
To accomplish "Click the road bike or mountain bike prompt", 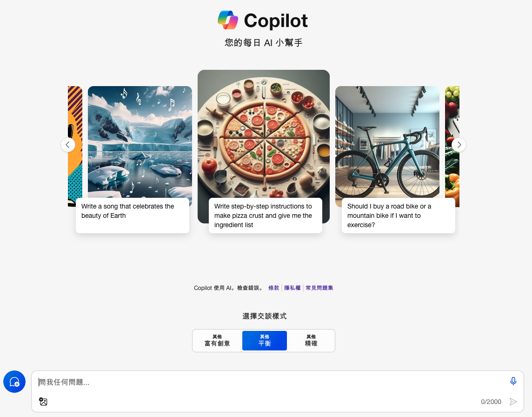I will pos(399,215).
